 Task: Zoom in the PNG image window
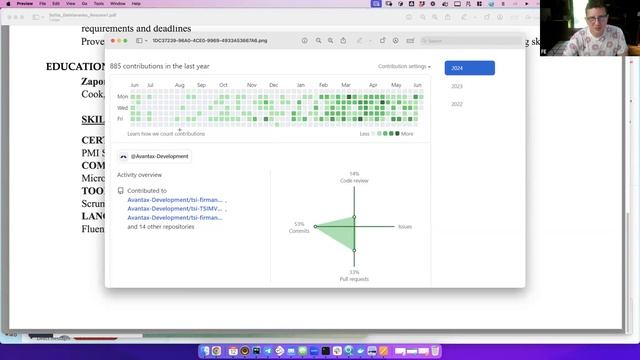[x=331, y=41]
